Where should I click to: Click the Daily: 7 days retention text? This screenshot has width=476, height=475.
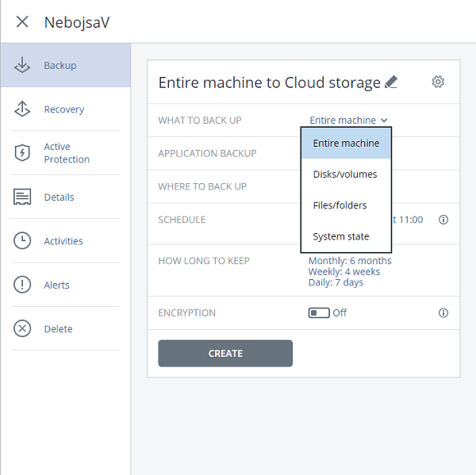pos(336,282)
